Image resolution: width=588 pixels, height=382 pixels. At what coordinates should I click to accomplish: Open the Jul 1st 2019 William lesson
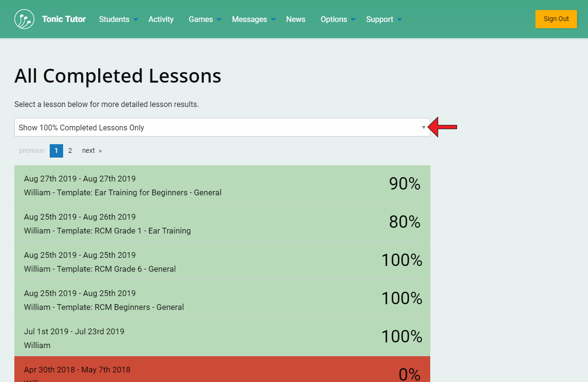[x=222, y=338]
